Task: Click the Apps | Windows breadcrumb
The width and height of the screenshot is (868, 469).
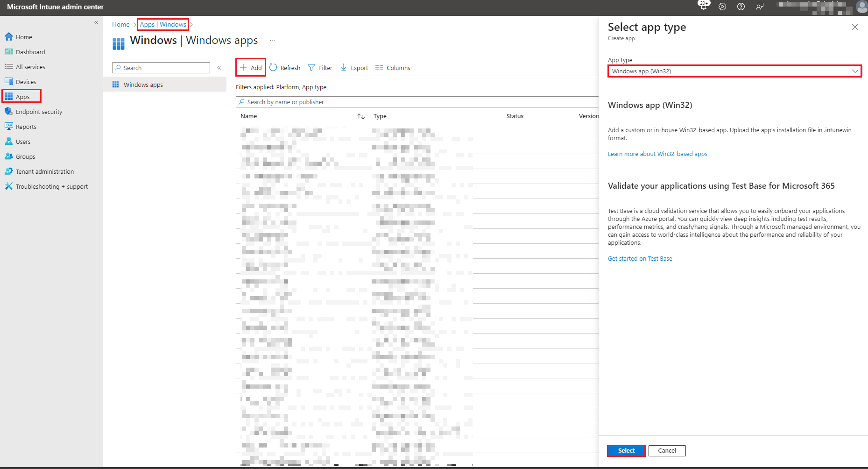Action: (x=163, y=24)
